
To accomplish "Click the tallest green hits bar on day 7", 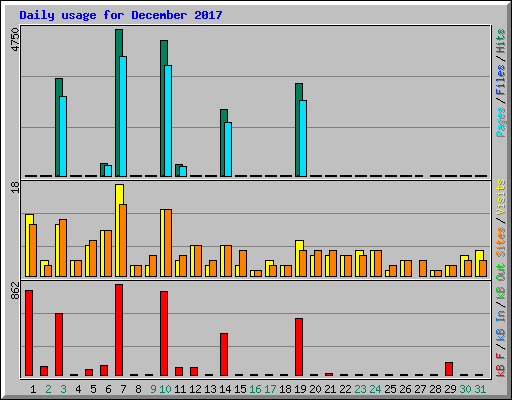I will (118, 103).
